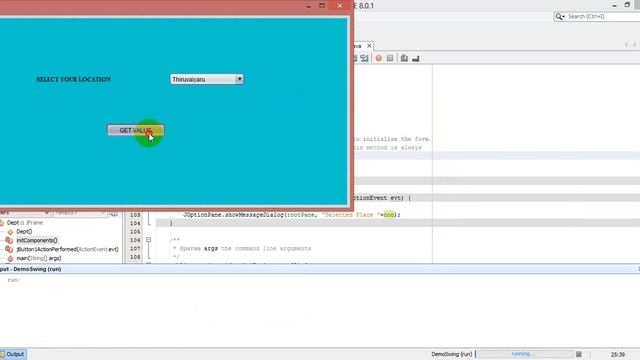This screenshot has height=360, width=640.
Task: Click the uncomment toolbar icon in editor
Action: point(416,59)
